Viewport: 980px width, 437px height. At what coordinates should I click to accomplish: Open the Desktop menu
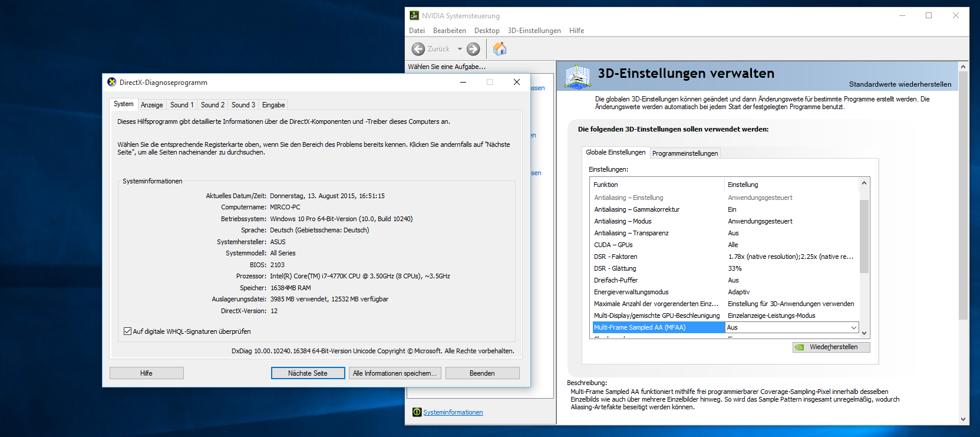487,31
